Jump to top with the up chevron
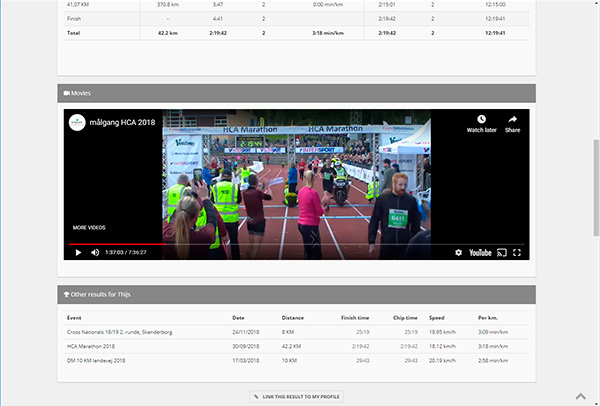This screenshot has height=406, width=600. point(581,396)
